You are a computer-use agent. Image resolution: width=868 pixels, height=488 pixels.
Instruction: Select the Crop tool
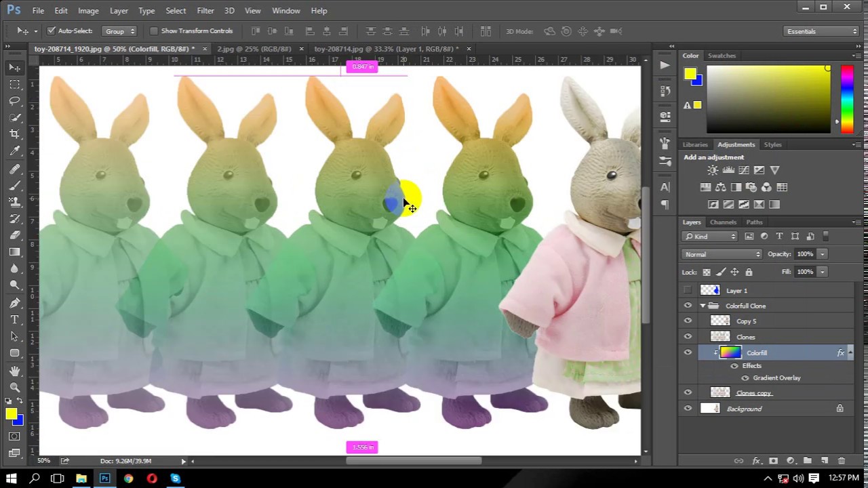14,134
